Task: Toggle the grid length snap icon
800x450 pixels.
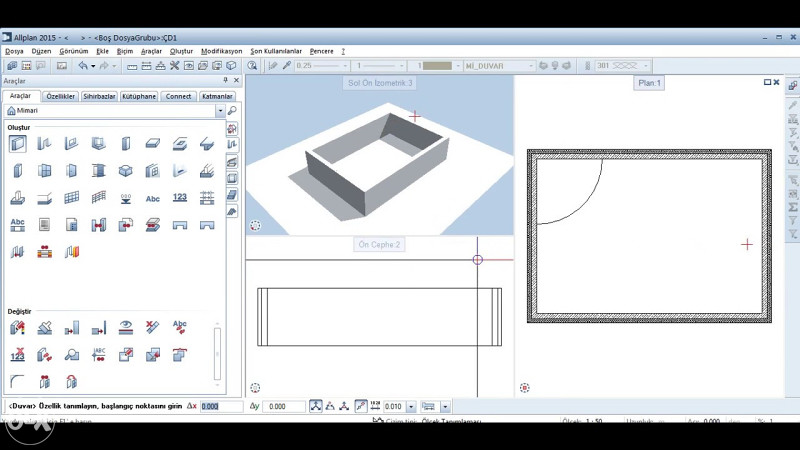Action: [x=375, y=406]
